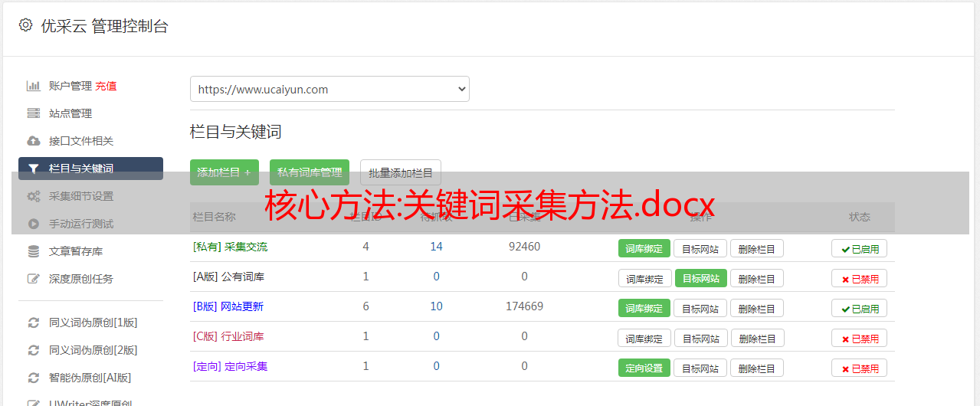Screen dimensions: 980x406
Task: Click the refresh icon for 同义词伪原创[1版]
Action: tap(34, 323)
